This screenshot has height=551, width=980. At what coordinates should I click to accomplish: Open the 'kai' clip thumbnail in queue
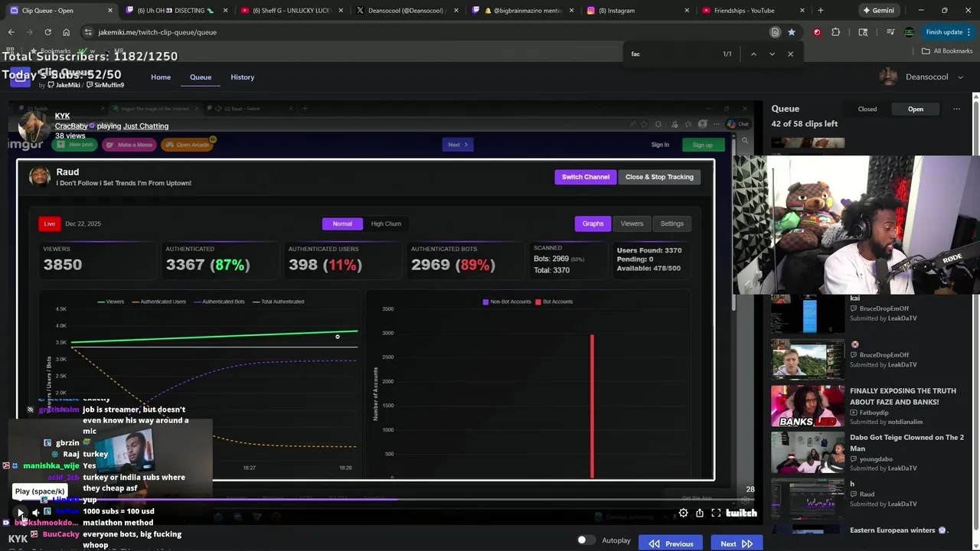807,315
